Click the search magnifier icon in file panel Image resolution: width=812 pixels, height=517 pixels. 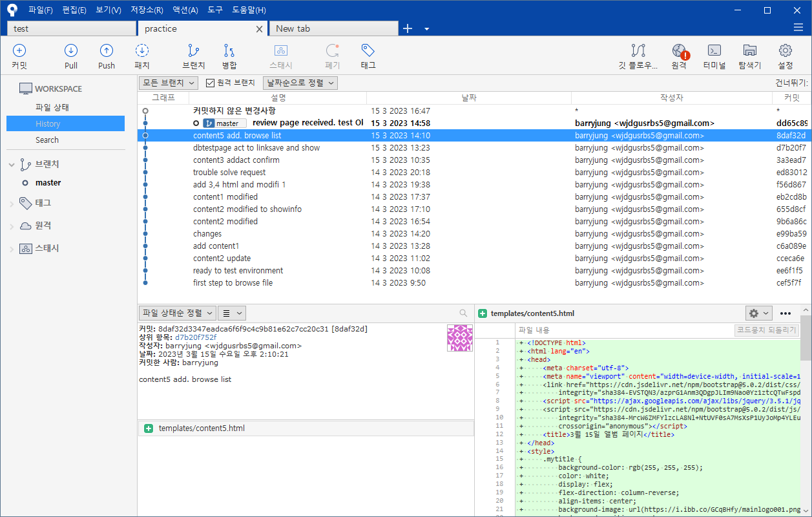pyautogui.click(x=463, y=313)
